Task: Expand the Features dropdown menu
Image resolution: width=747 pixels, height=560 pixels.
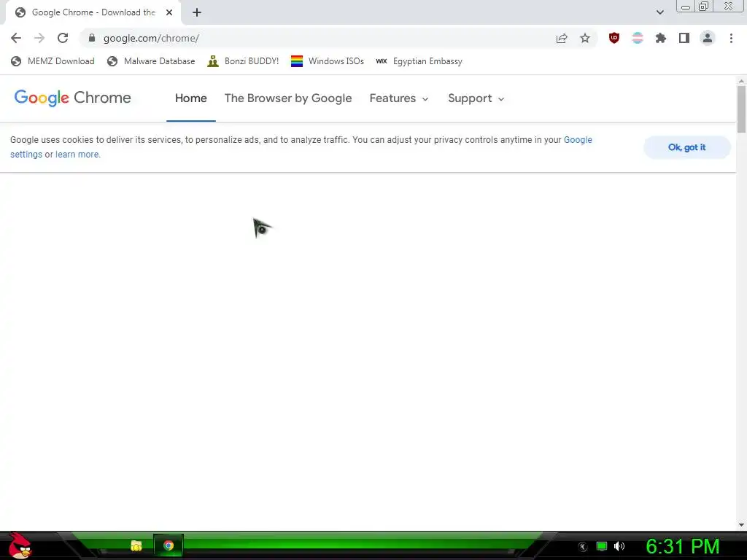Action: tap(399, 98)
